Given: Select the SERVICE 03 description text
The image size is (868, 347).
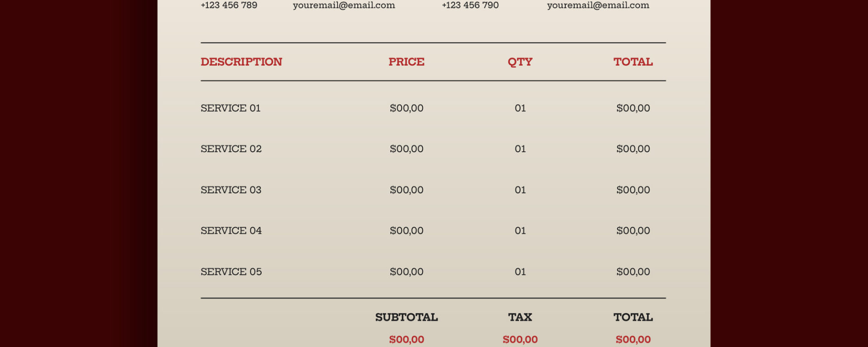Looking at the screenshot, I should (231, 190).
